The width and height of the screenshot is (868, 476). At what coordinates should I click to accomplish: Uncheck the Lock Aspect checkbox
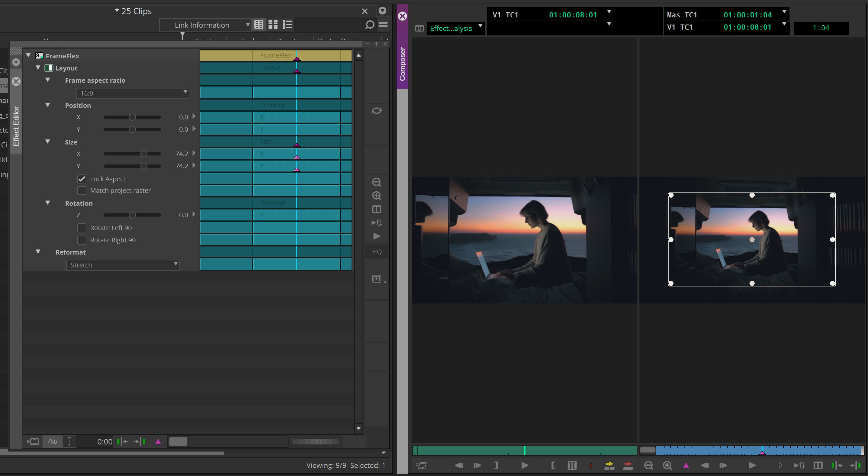point(81,179)
